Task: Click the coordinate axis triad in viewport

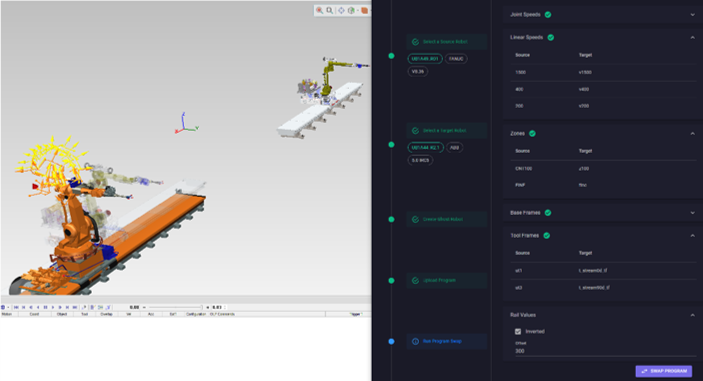Action: [x=186, y=124]
